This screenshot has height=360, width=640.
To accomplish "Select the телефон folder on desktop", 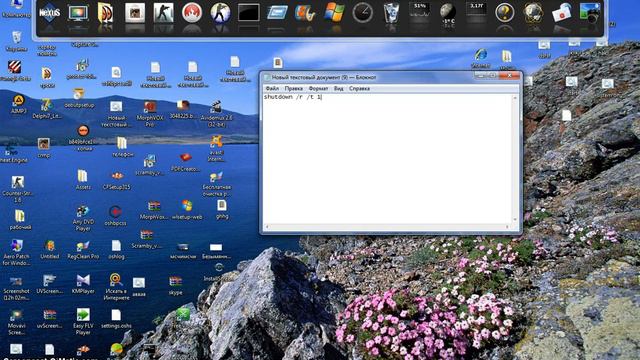I will [122, 147].
